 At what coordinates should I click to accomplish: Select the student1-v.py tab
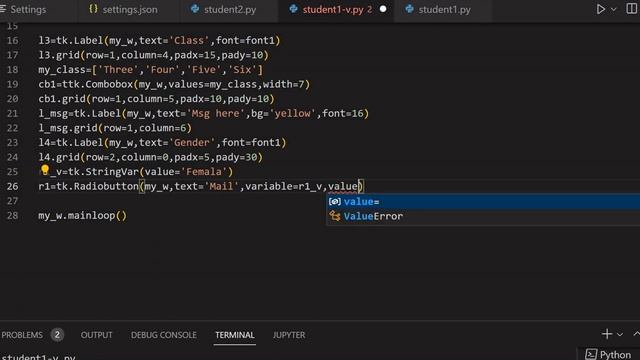click(x=333, y=9)
